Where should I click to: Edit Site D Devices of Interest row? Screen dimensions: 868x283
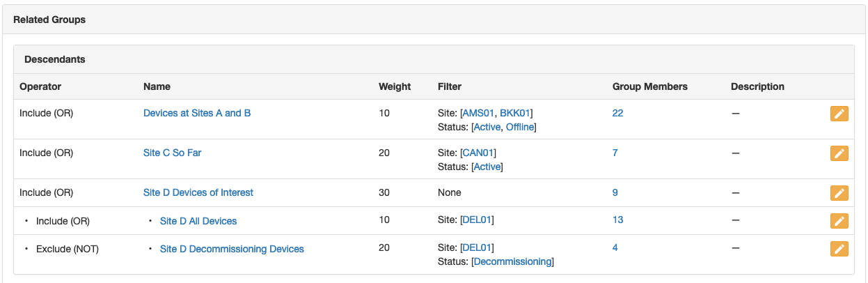point(839,193)
